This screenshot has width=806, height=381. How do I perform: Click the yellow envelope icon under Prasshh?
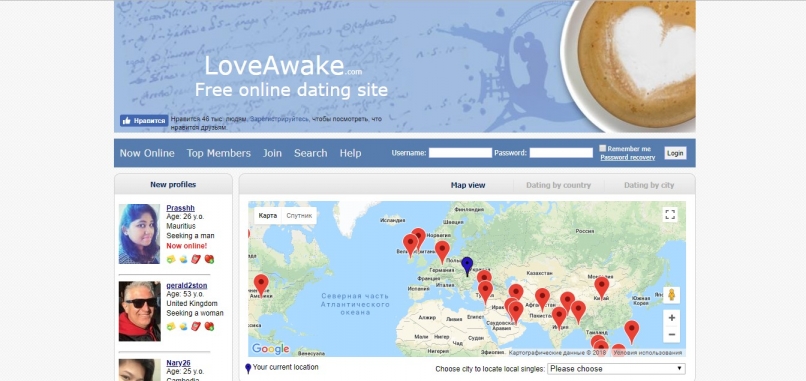point(171,259)
